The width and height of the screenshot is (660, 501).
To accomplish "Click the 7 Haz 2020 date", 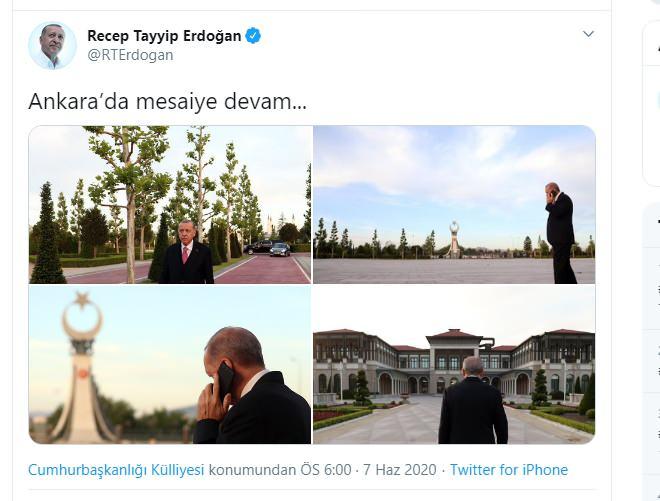I will point(399,469).
